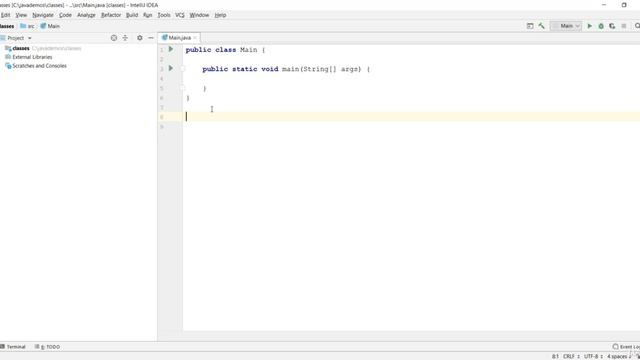Open the Navigate menu
Image resolution: width=640 pixels, height=360 pixels.
click(43, 15)
